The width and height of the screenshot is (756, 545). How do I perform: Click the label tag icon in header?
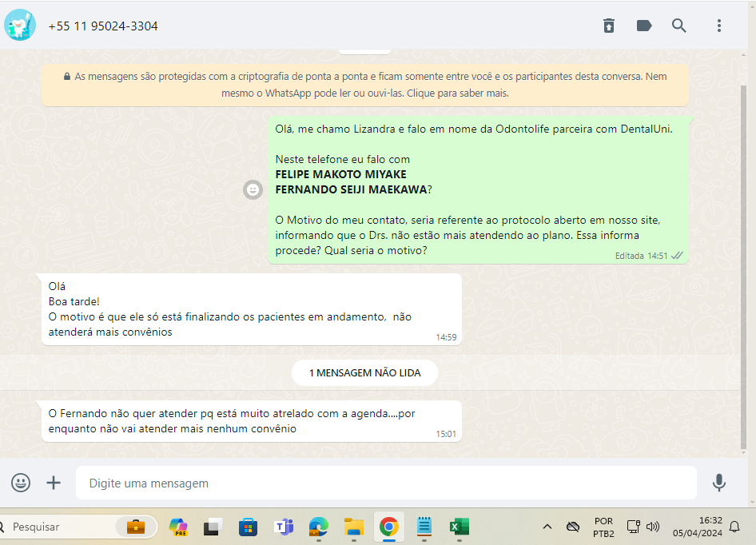tap(644, 26)
